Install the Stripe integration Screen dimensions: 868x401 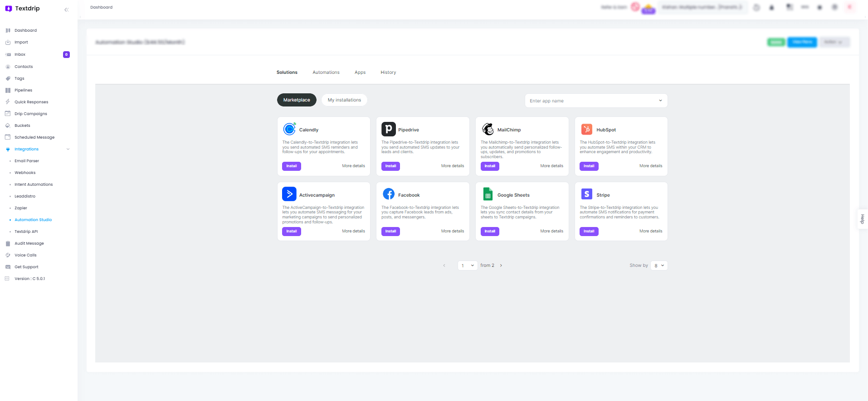589,232
